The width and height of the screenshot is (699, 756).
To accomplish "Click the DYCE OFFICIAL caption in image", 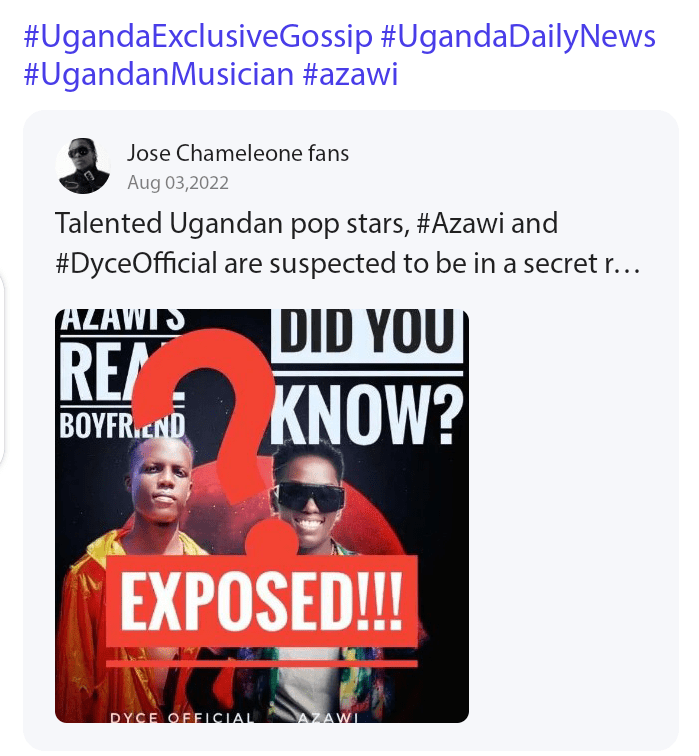I will pyautogui.click(x=182, y=717).
